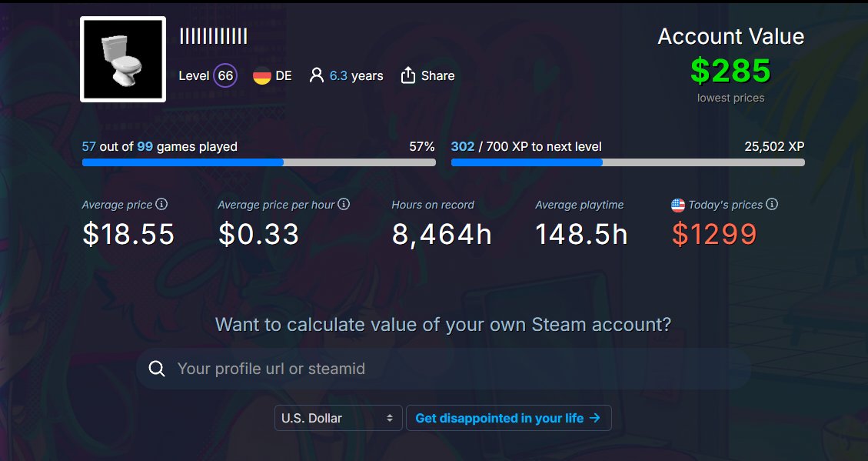This screenshot has width=868, height=461.
Task: Open the U.S. Dollar currency dropdown
Action: tap(338, 418)
